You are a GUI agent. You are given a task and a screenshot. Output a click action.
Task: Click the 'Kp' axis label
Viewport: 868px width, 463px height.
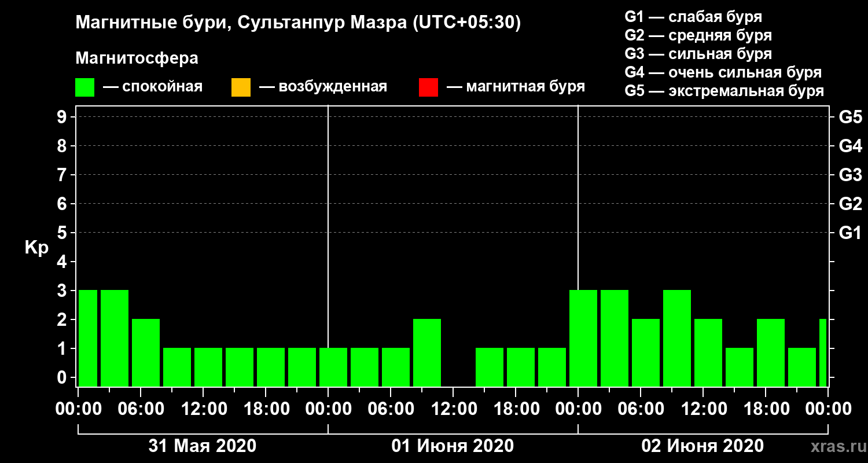[36, 248]
